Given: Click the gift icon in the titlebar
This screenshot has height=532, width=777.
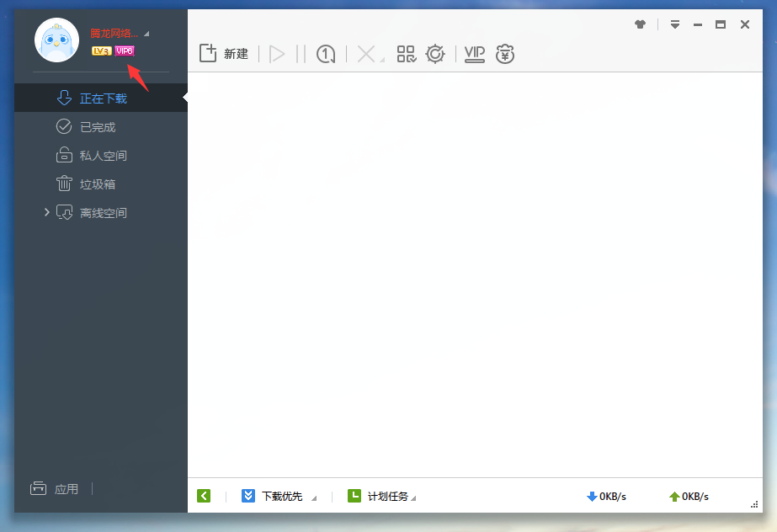Looking at the screenshot, I should pos(640,24).
